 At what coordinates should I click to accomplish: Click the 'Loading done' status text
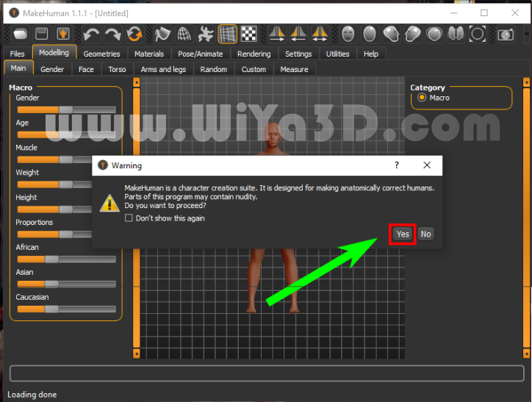[x=32, y=395]
